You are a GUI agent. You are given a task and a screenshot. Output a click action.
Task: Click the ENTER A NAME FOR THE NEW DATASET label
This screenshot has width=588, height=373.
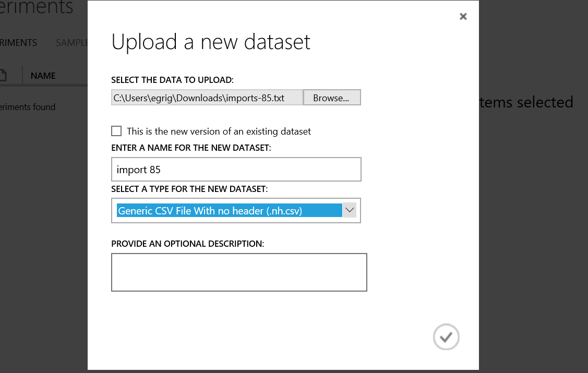tap(191, 148)
